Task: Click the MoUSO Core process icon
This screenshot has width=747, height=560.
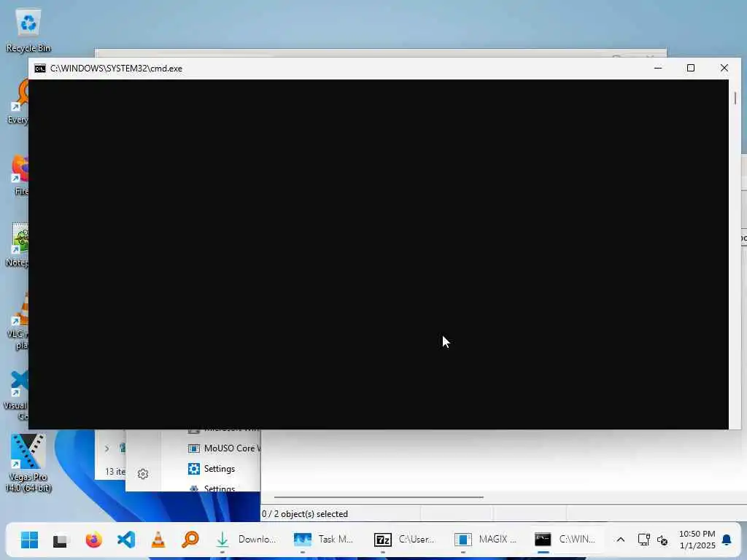Action: [194, 448]
